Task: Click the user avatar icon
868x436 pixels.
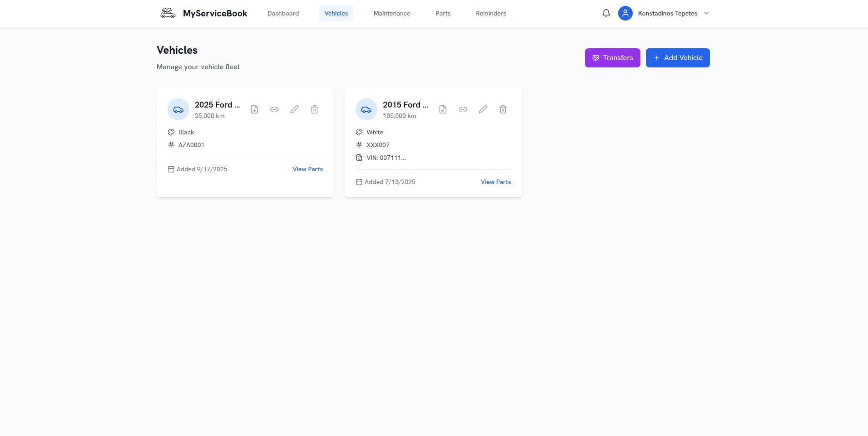Action: [625, 13]
